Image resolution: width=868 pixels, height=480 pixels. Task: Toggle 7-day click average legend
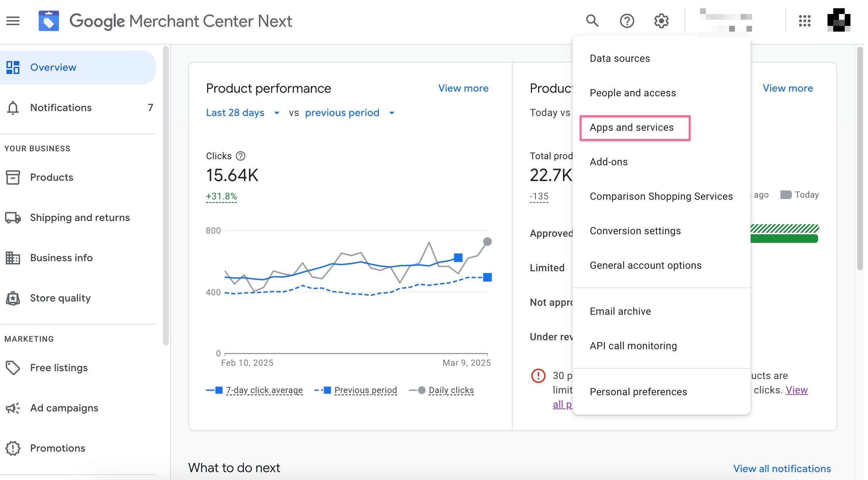click(255, 390)
